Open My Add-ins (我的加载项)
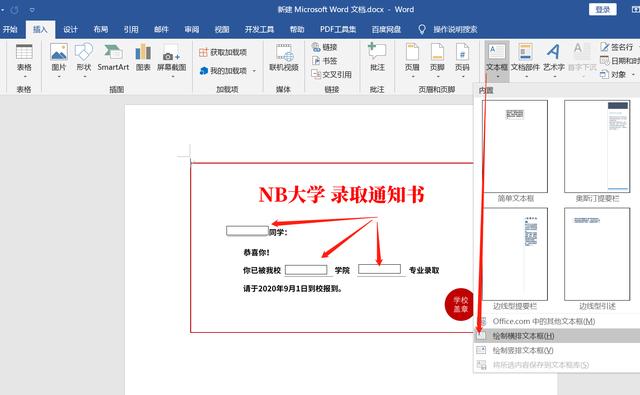Screen dimensions: 640x395 (x=223, y=71)
